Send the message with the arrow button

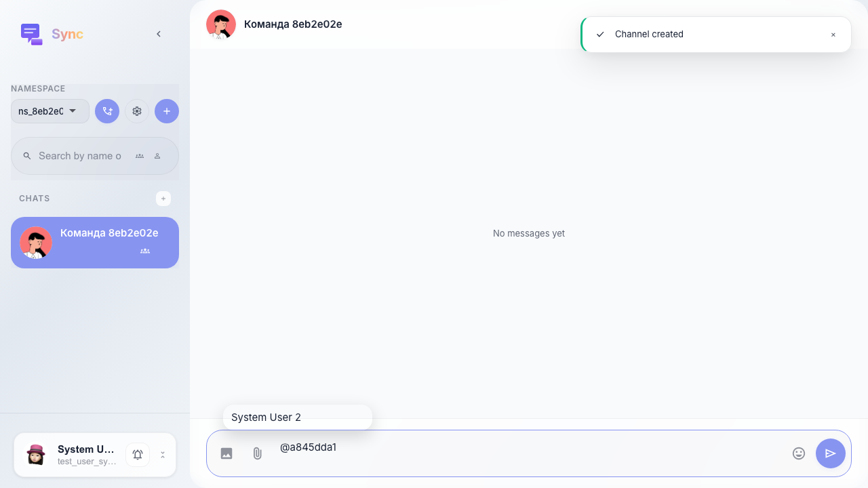831,453
